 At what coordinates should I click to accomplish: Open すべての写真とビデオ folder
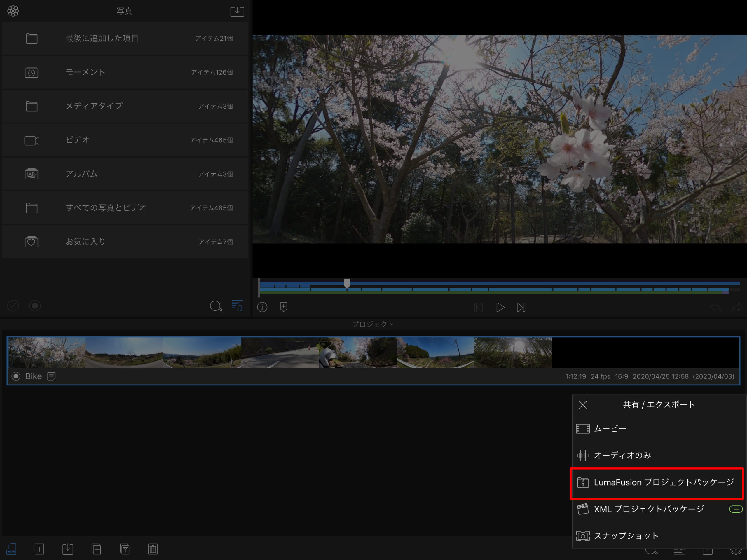[125, 208]
